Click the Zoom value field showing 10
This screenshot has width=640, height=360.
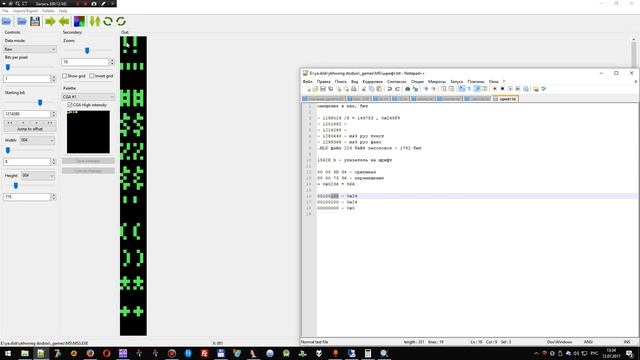click(85, 62)
